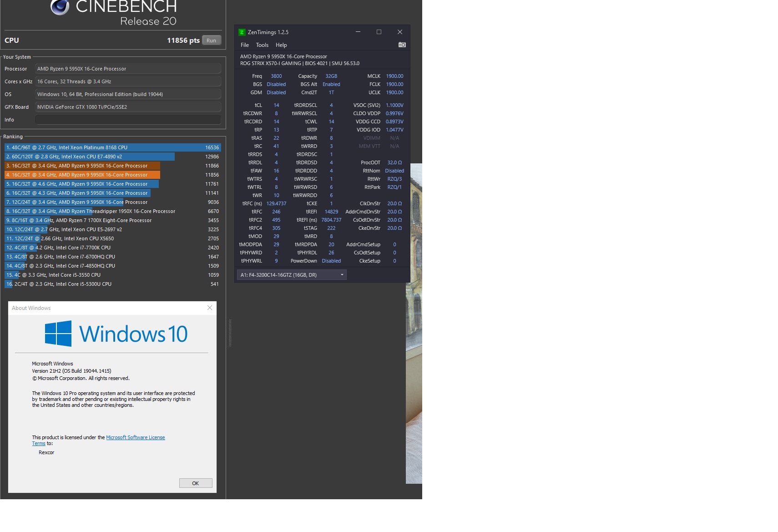Click the GFX Board field
The height and width of the screenshot is (532, 778).
coord(128,107)
